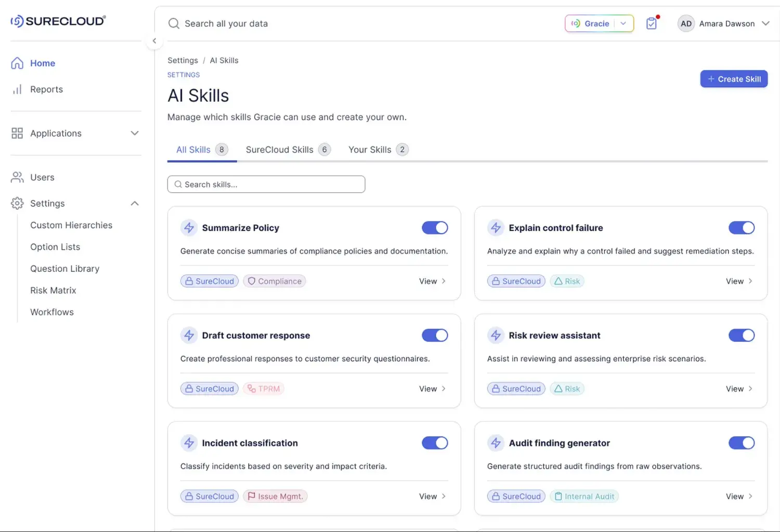
Task: Disable the Summarize Policy skill toggle
Action: 435,228
